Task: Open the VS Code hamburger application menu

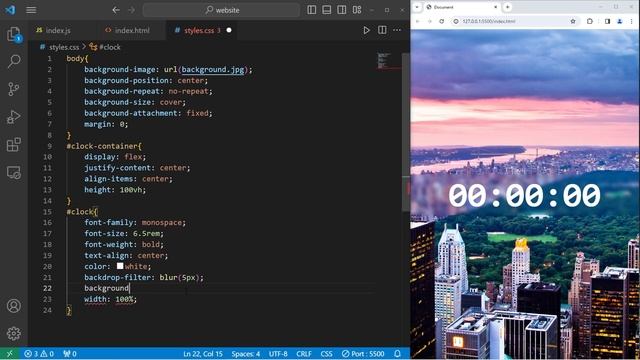Action: [31, 10]
